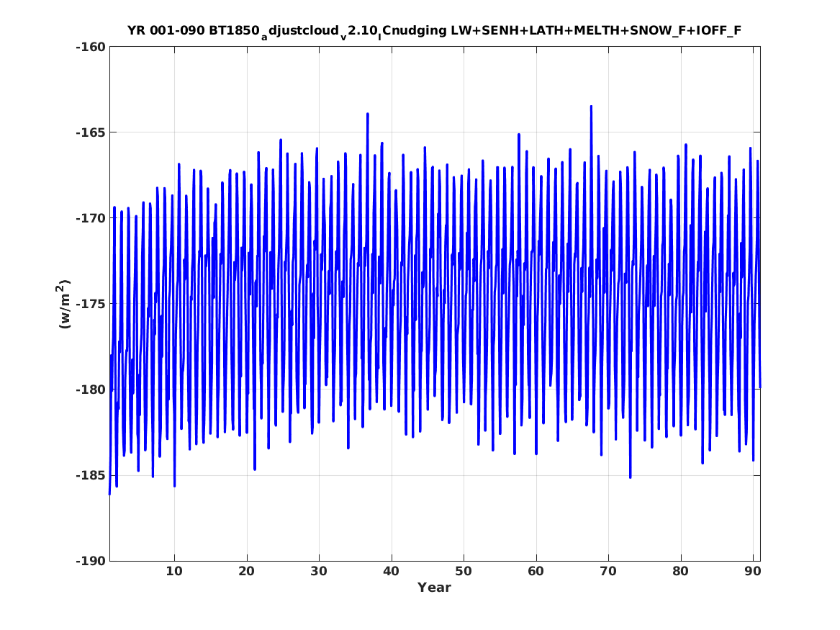Click the 'Year' x-axis label
Screen dimensions: 840x630
[435, 588]
